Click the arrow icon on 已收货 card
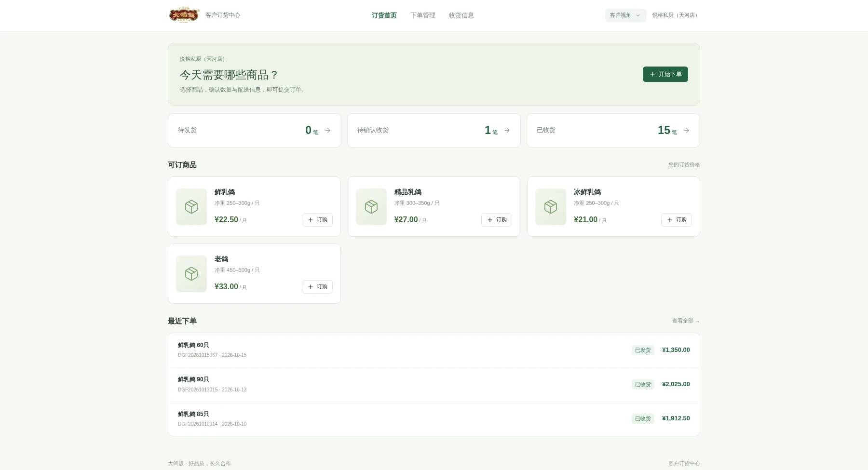Screen dimensions: 868x470 (687, 130)
